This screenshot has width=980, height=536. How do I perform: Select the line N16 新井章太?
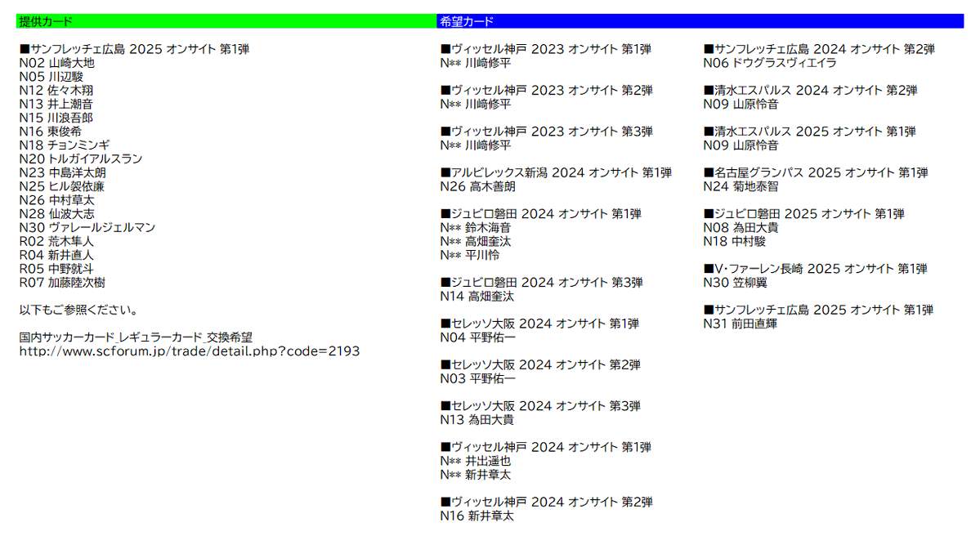coord(477,516)
